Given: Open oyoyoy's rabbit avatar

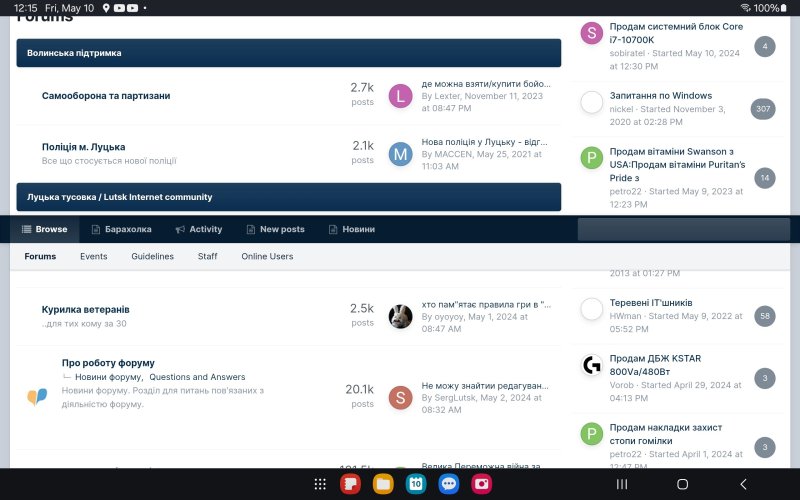Looking at the screenshot, I should [x=401, y=317].
